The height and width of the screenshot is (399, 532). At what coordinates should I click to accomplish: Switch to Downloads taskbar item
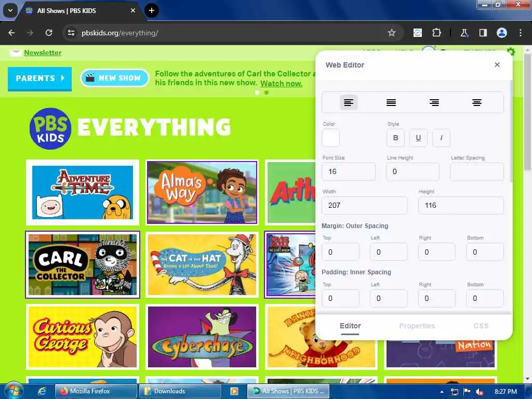tap(180, 391)
